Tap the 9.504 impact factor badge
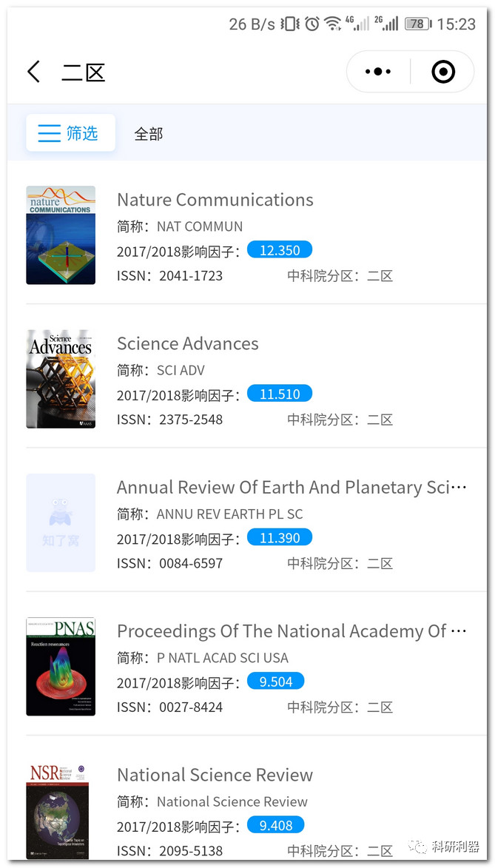 [x=275, y=682]
